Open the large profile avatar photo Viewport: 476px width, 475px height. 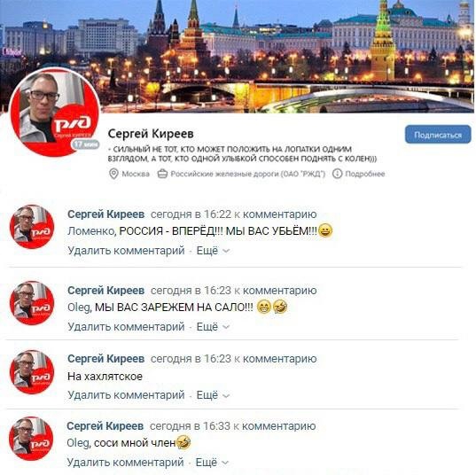click(55, 112)
